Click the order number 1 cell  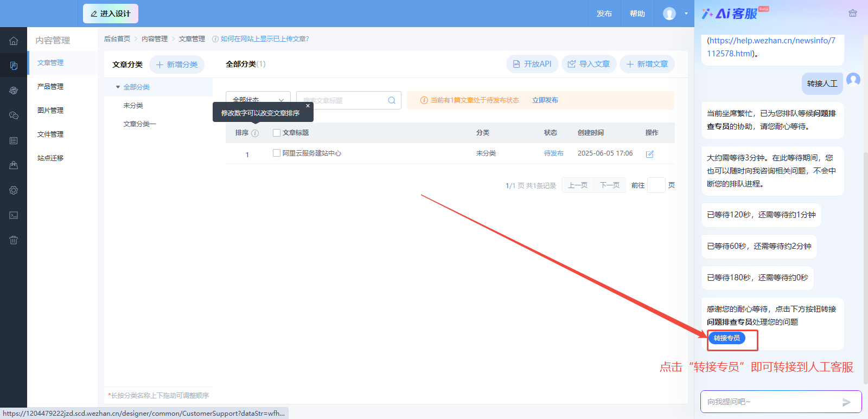tap(247, 154)
